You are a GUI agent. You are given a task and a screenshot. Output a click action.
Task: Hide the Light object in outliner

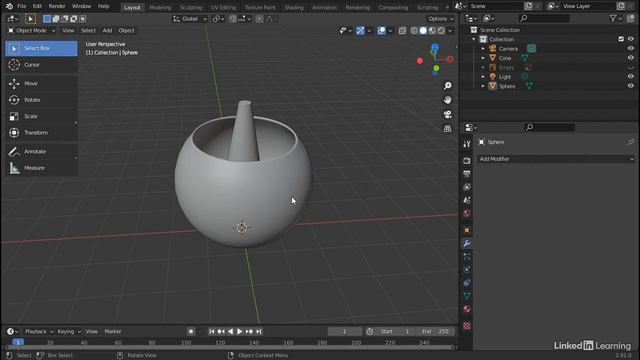[631, 77]
